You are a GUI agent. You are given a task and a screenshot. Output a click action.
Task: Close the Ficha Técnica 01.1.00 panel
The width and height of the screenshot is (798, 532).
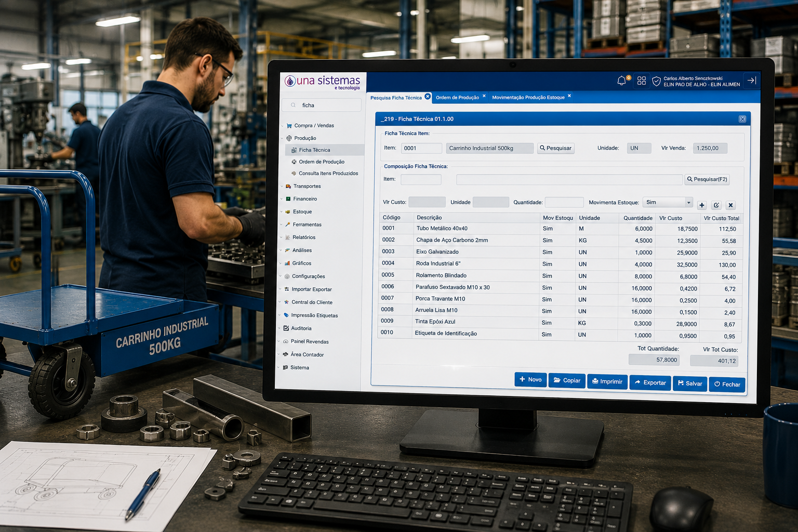[742, 119]
